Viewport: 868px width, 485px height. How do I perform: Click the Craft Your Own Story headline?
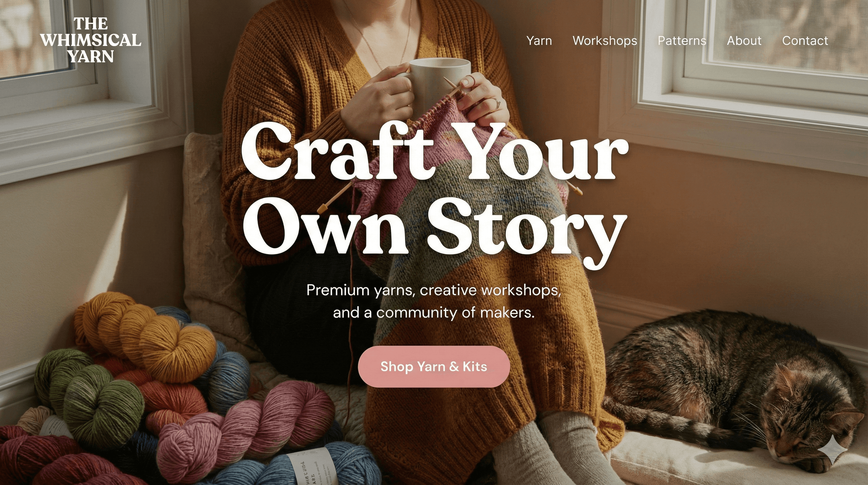coord(434,194)
